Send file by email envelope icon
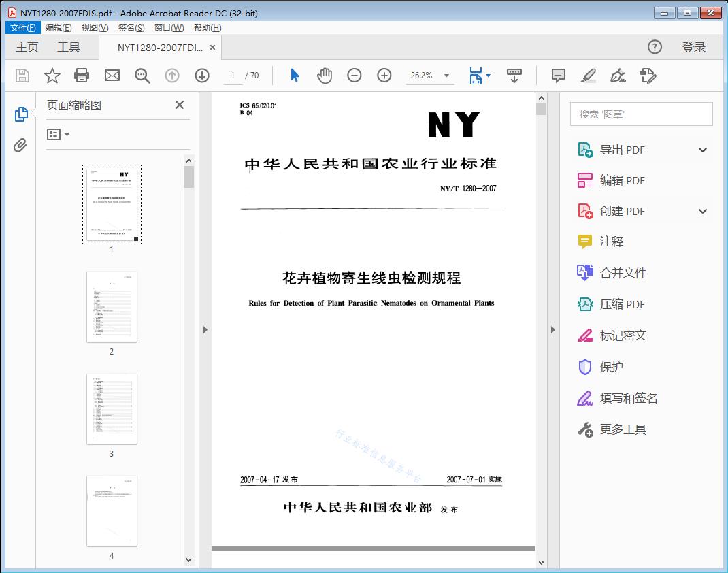 click(x=112, y=76)
